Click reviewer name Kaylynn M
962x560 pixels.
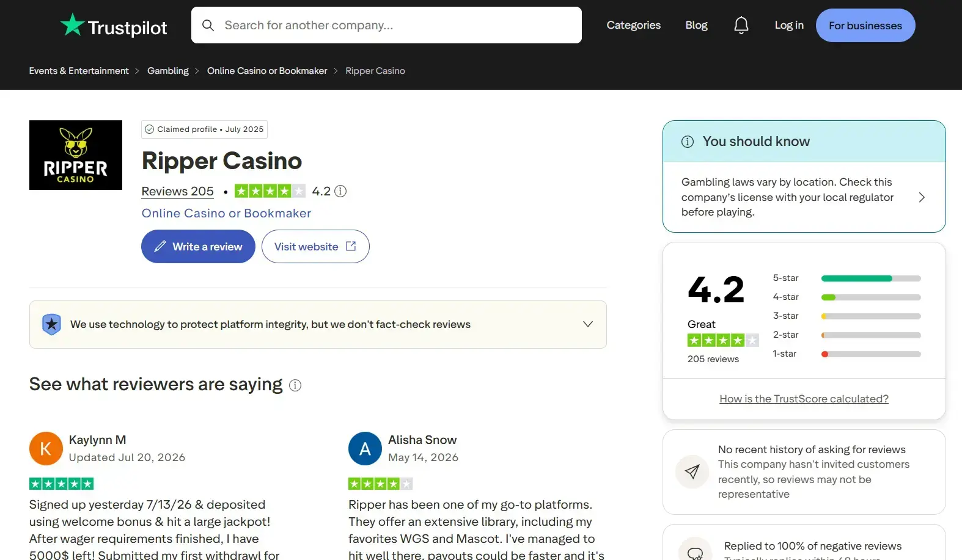tap(98, 440)
